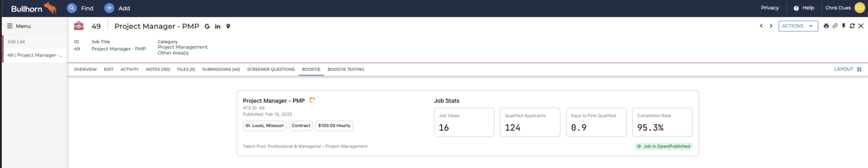Click the Help link in header
The width and height of the screenshot is (868, 168).
[804, 8]
